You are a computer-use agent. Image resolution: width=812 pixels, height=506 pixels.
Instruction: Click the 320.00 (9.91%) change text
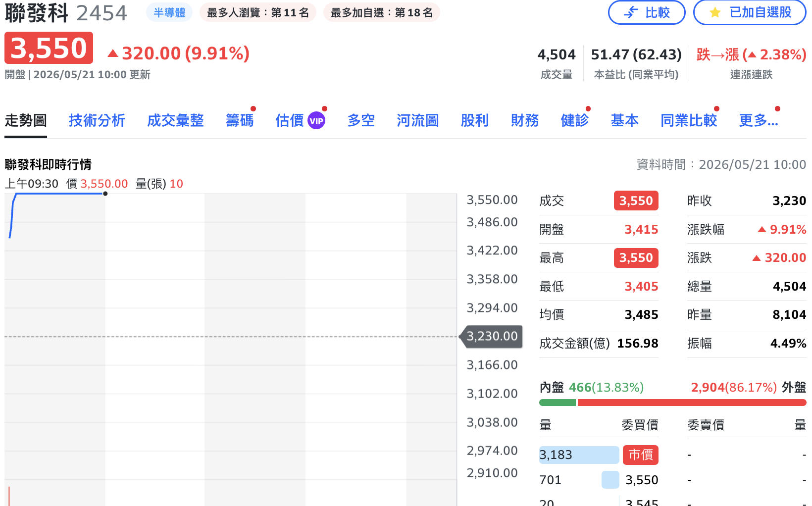179,53
